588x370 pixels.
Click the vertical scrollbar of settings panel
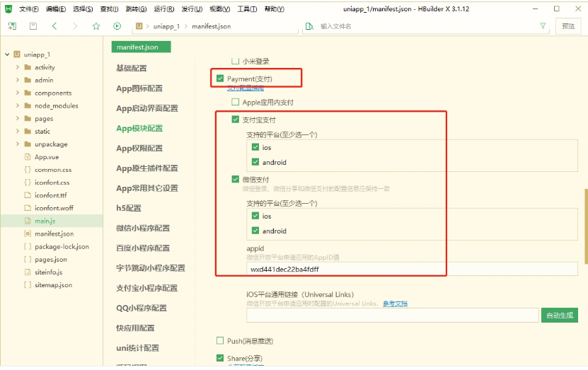[586, 225]
